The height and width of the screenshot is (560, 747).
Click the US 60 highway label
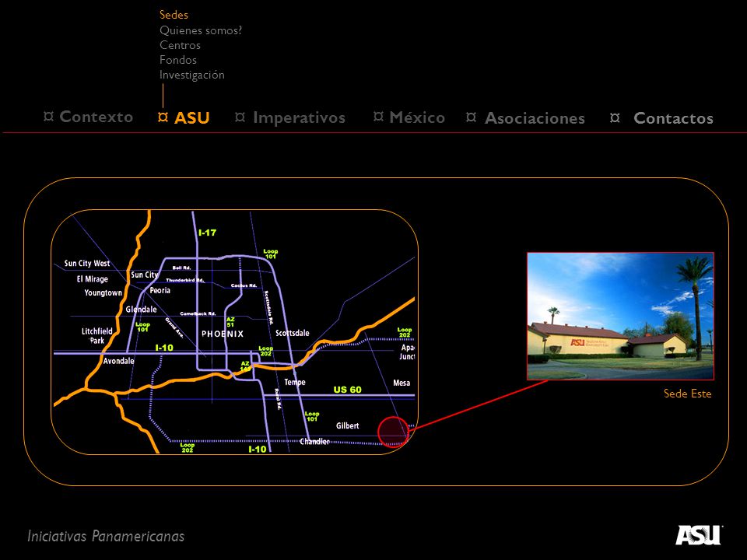pyautogui.click(x=347, y=390)
